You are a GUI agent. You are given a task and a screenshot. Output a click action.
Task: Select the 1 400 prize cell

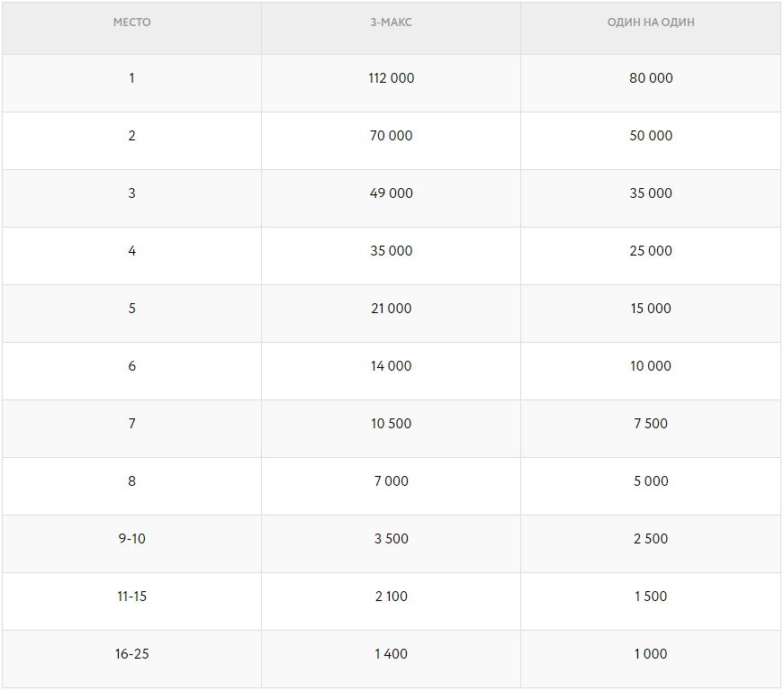tap(391, 654)
